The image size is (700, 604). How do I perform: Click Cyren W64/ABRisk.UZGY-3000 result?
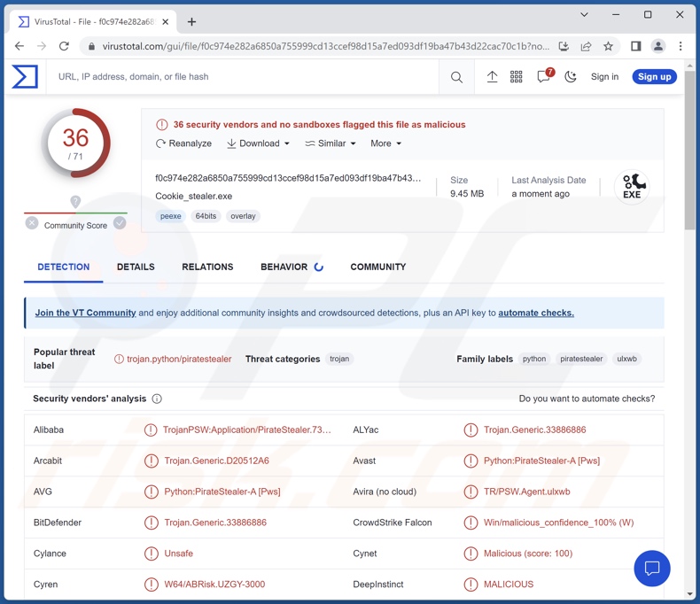point(214,585)
